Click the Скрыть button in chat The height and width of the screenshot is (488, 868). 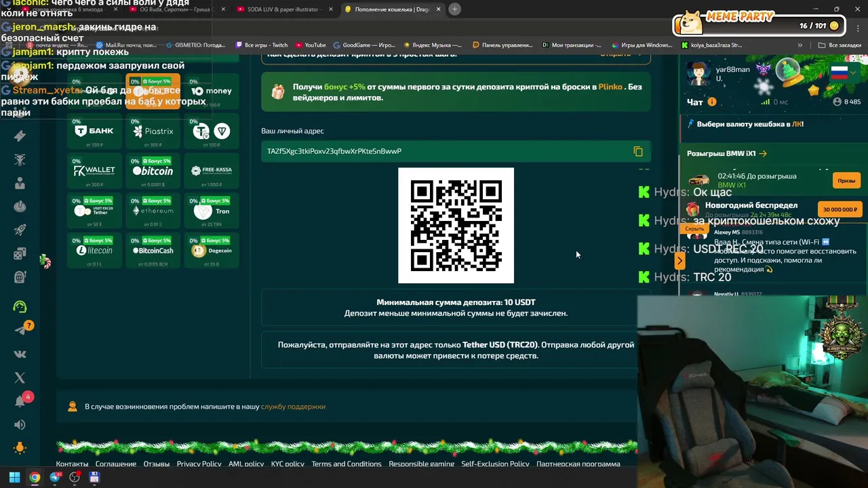(694, 229)
